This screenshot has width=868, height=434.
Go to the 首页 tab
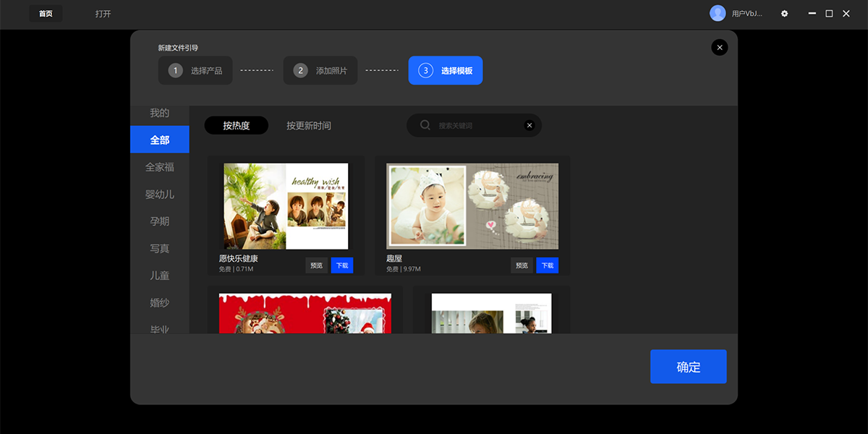tap(46, 14)
